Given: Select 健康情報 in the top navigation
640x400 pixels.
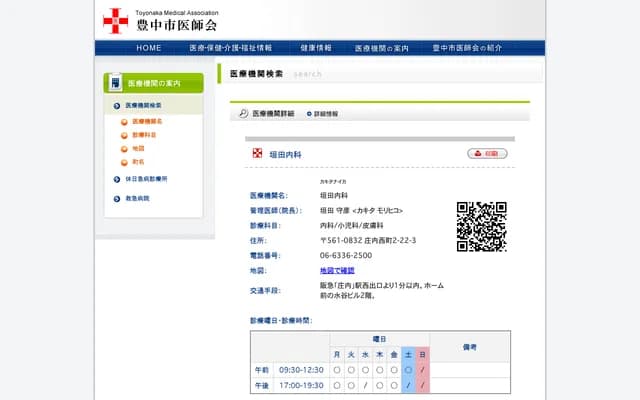Looking at the screenshot, I should click(x=316, y=48).
